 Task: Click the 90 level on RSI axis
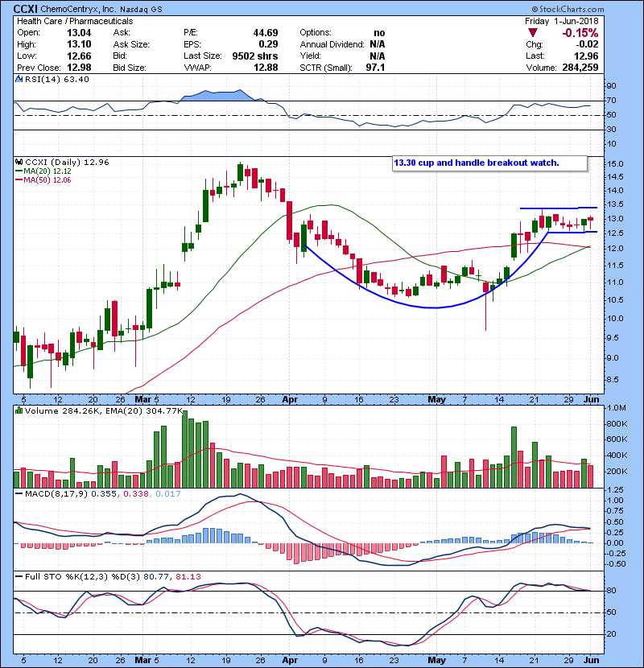click(611, 86)
